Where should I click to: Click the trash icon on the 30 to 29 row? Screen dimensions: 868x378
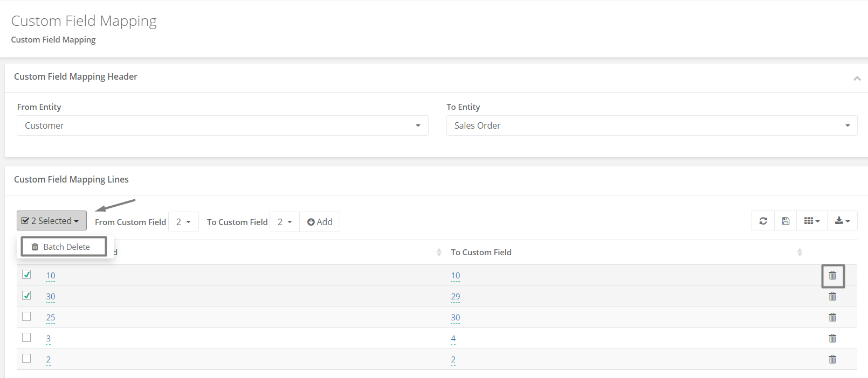pos(832,297)
